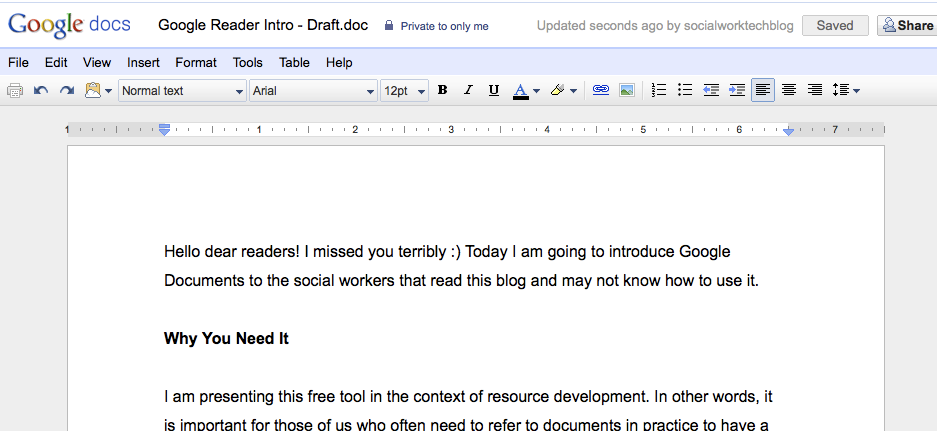Click the left indent marker on the ruler
This screenshot has width=937, height=431.
click(164, 130)
